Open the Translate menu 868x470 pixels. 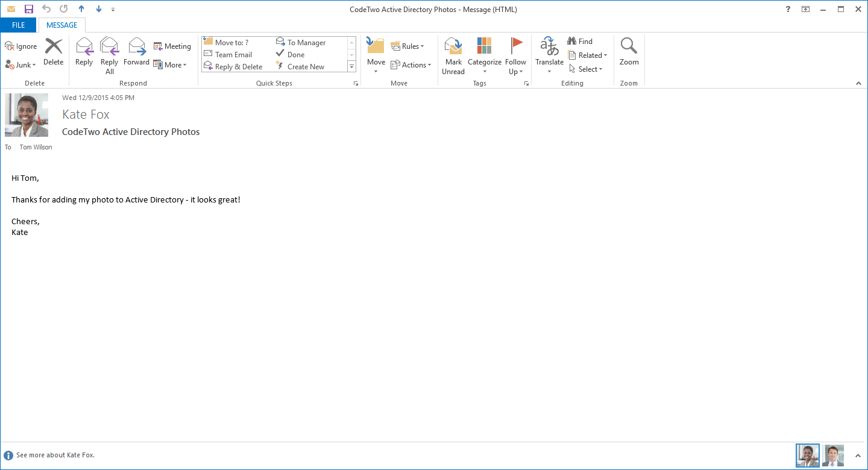click(549, 55)
